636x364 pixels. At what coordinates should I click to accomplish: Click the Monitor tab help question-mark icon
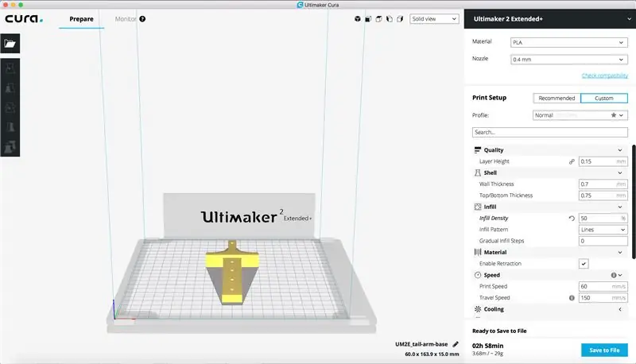tap(142, 18)
